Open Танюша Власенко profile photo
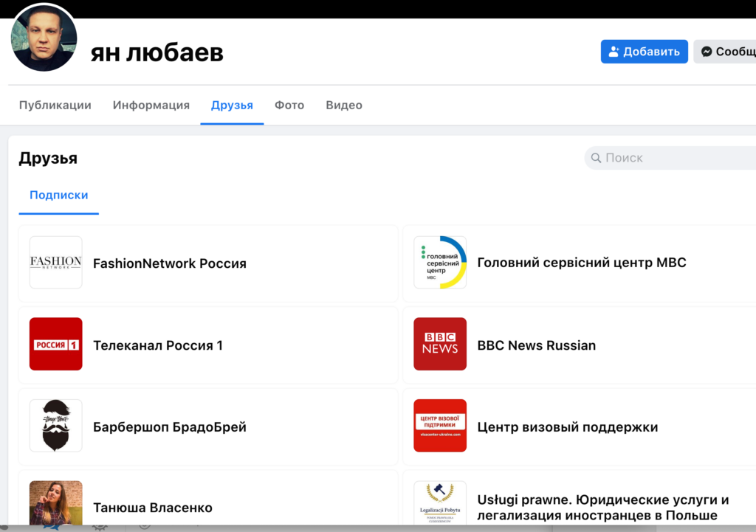756x532 pixels. point(55,503)
